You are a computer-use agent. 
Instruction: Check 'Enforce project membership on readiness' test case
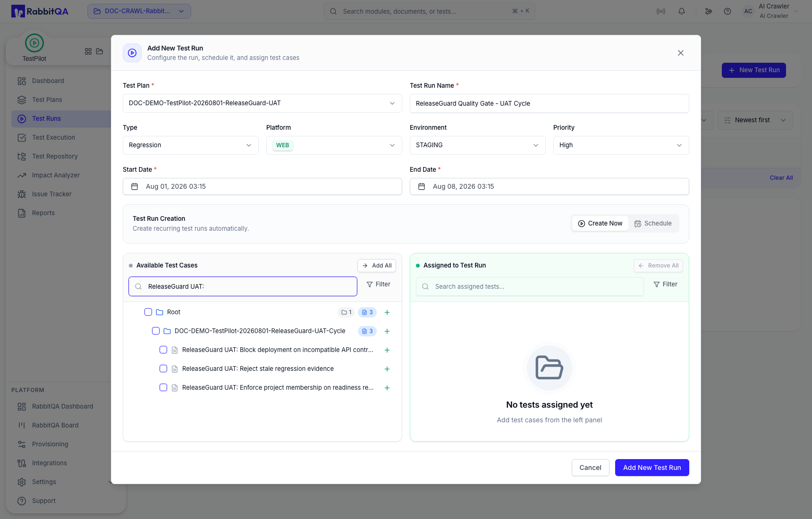pyautogui.click(x=163, y=387)
